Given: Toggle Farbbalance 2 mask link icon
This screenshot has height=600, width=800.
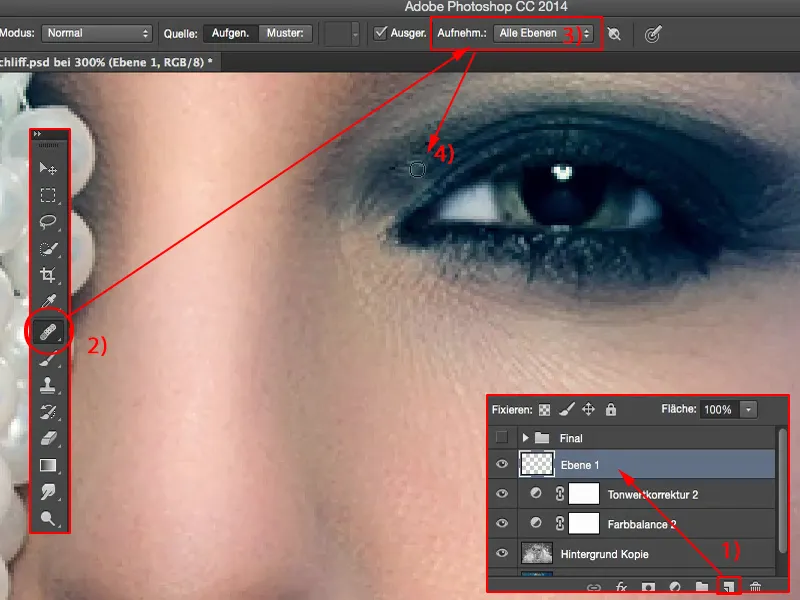Looking at the screenshot, I should pyautogui.click(x=559, y=523).
